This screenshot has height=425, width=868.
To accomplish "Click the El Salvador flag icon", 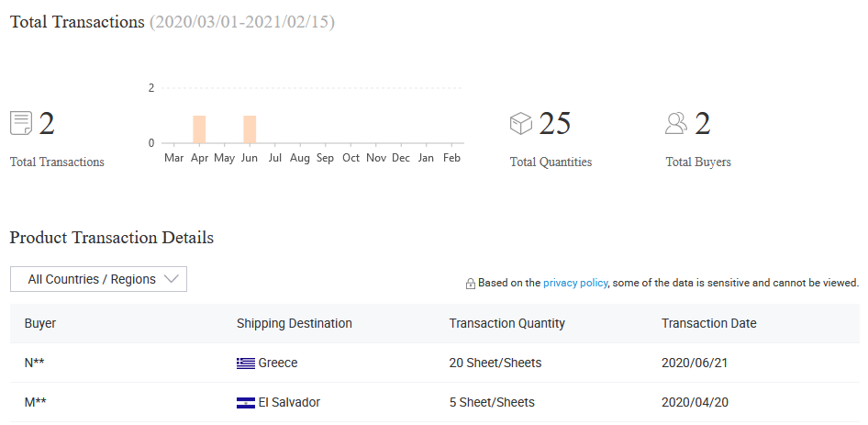I will tap(246, 403).
